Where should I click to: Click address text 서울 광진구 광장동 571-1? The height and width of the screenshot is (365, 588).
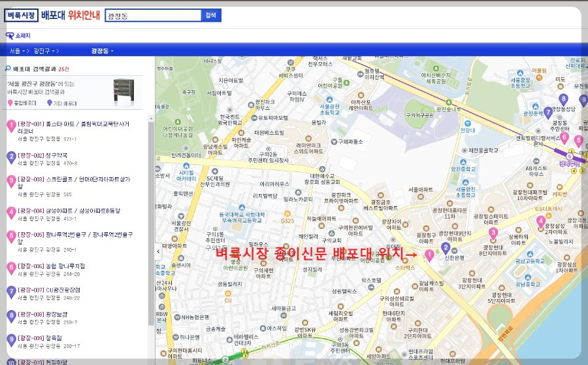click(47, 139)
